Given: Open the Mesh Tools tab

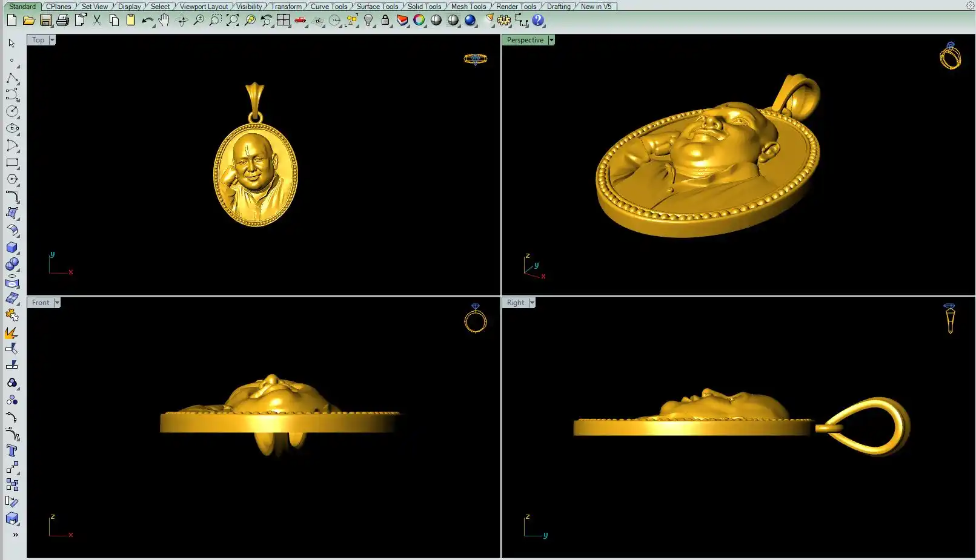Looking at the screenshot, I should [468, 7].
